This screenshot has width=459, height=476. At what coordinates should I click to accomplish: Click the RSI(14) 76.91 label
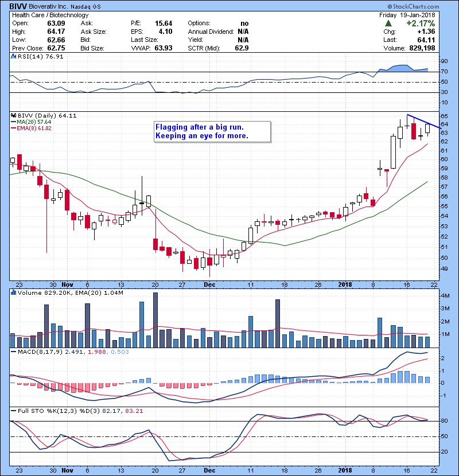pos(40,56)
